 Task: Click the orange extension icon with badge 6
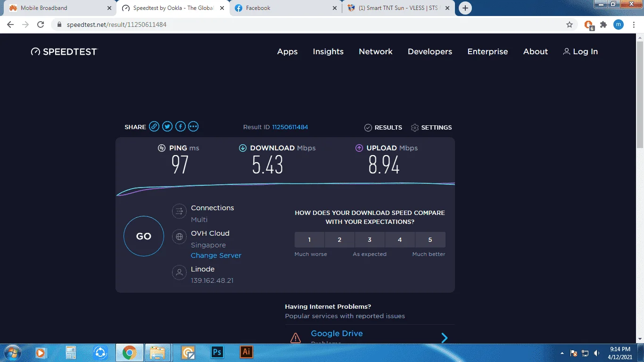point(589,25)
